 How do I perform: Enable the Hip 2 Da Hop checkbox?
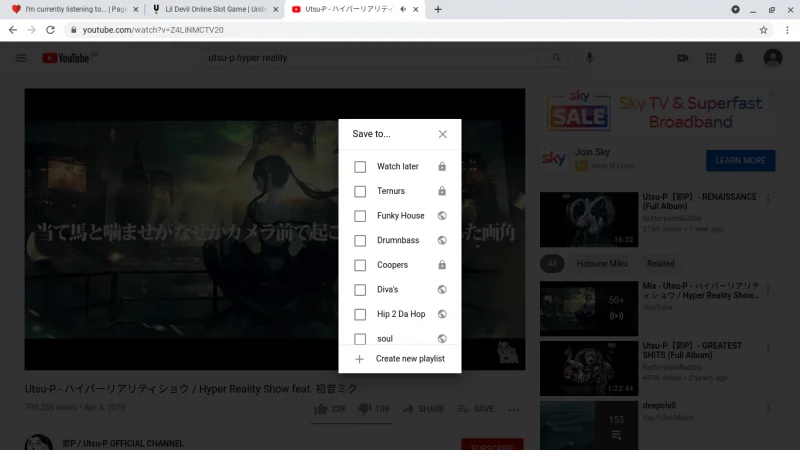click(360, 314)
